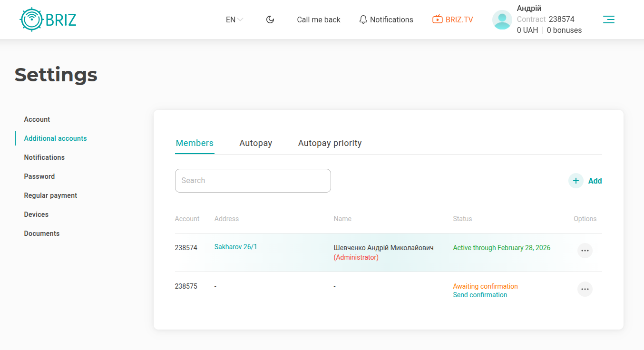Click the Send confirmation link
644x350 pixels.
pyautogui.click(x=480, y=295)
